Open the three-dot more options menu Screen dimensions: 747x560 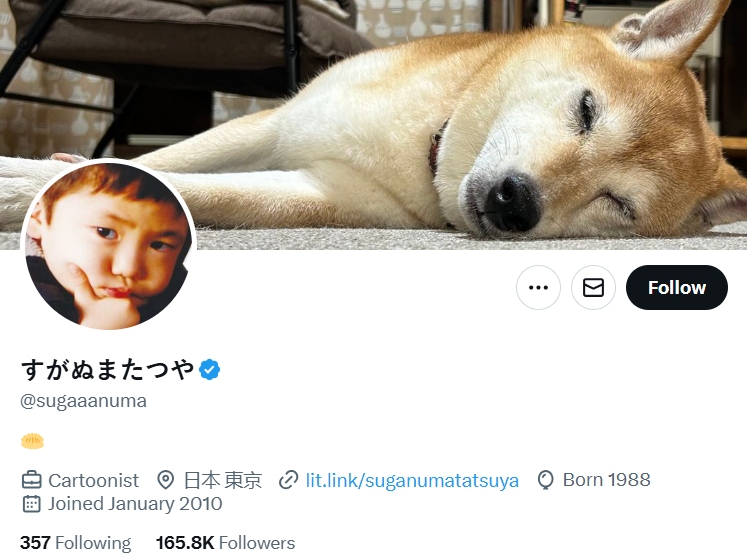click(538, 287)
